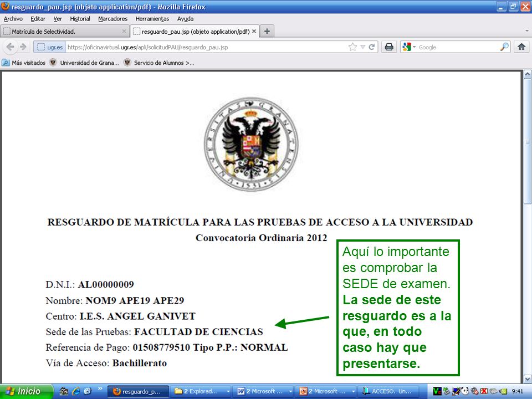532x399 pixels.
Task: Switch to ACCESO. Un... taskbar window
Action: [387, 392]
